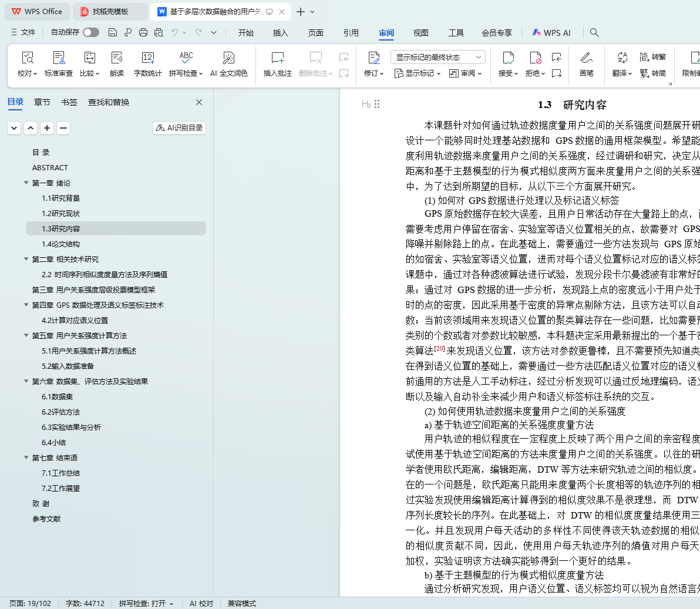Close the navigation pane
700x609 pixels.
point(199,102)
